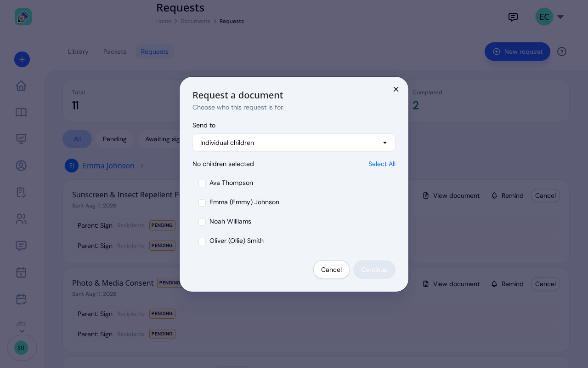Click the blue plus icon in sidebar
The image size is (588, 368).
22,59
